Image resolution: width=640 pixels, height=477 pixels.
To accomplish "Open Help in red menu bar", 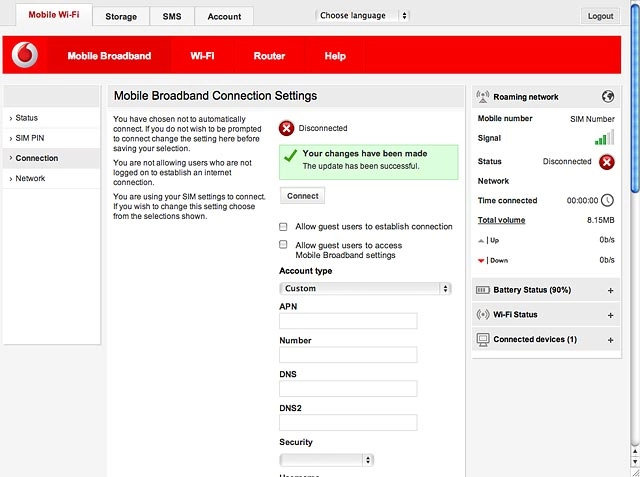I will (x=335, y=55).
